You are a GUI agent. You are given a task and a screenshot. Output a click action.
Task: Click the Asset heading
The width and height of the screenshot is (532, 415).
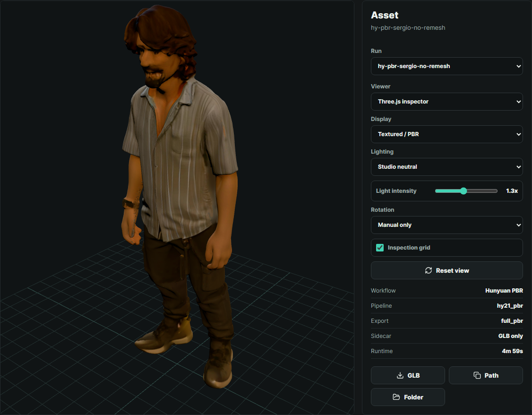(x=385, y=15)
